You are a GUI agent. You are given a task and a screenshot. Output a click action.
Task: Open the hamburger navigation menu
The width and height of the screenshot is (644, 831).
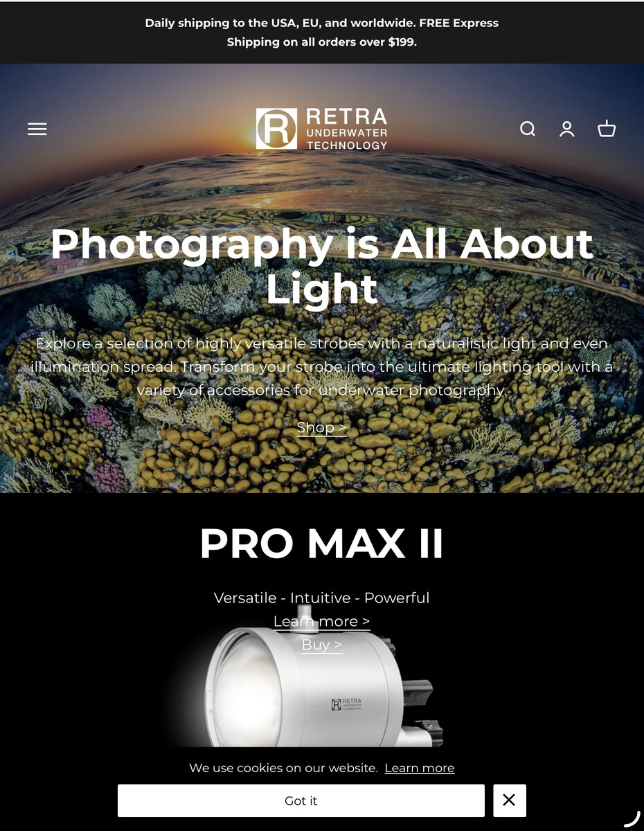pyautogui.click(x=37, y=129)
